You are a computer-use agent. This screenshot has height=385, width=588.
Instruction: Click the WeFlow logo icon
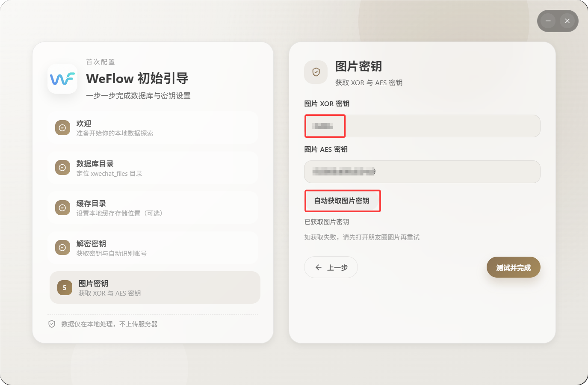pyautogui.click(x=62, y=79)
